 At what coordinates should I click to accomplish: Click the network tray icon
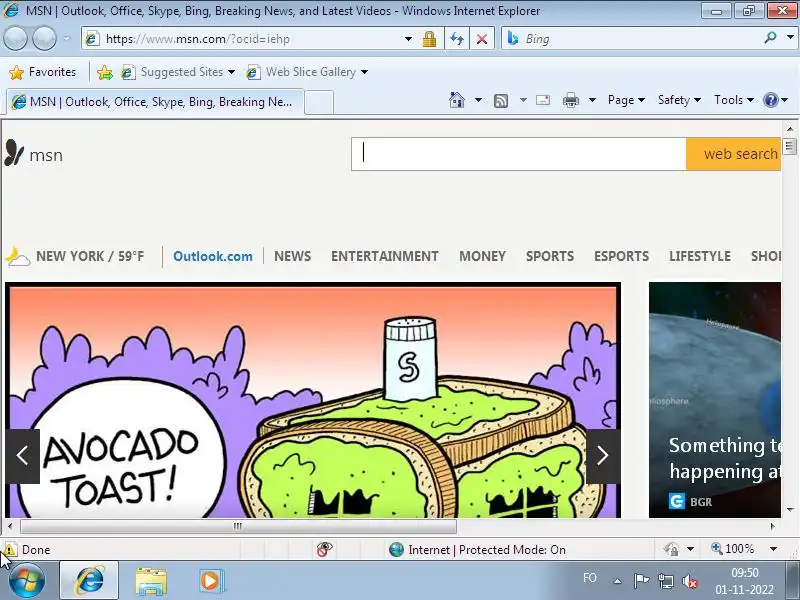pos(665,581)
